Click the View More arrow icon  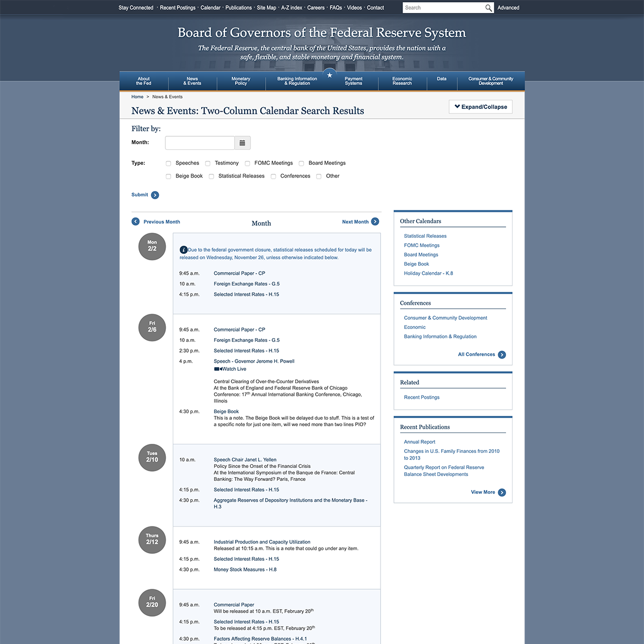pyautogui.click(x=502, y=493)
